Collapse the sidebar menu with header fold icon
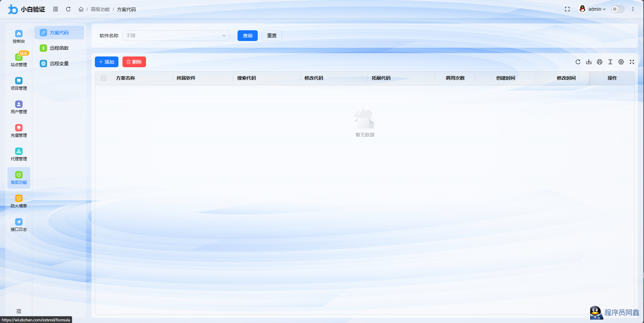This screenshot has height=323, width=644. (56, 9)
